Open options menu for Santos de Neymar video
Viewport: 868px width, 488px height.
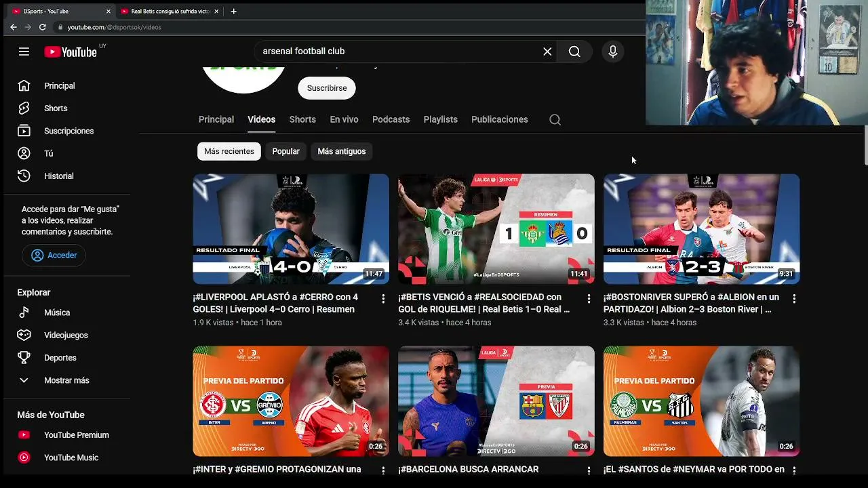(x=794, y=470)
